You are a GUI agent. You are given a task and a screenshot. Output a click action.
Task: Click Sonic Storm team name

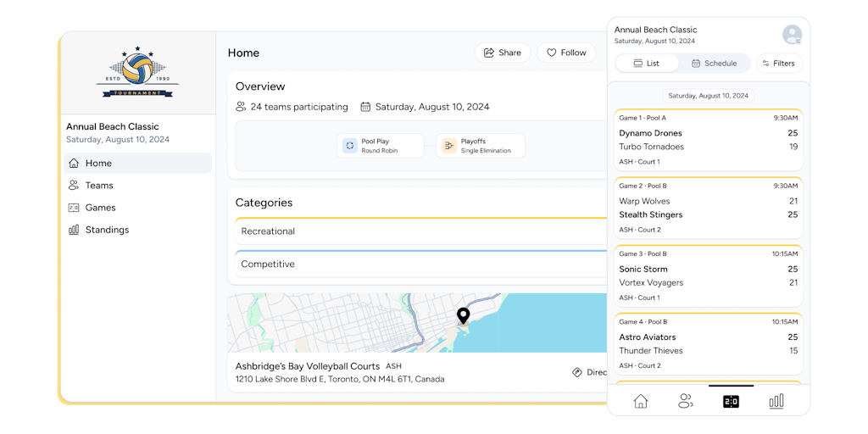643,269
